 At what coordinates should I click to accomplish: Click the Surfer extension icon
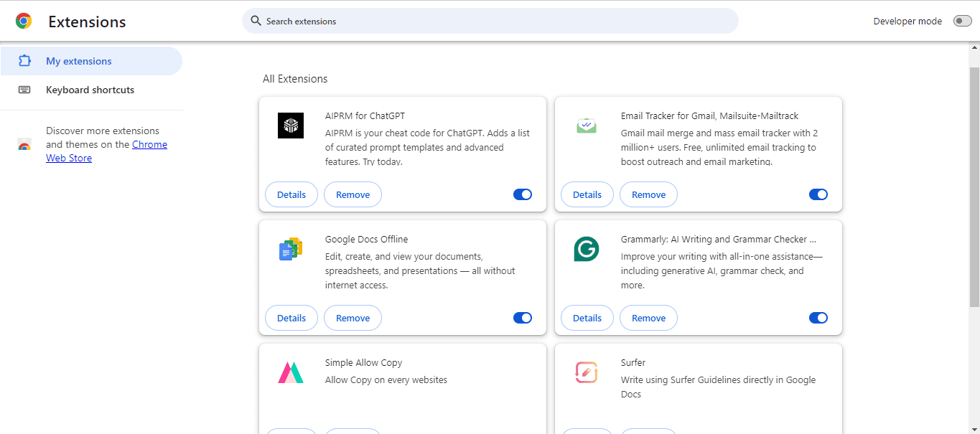(x=587, y=372)
